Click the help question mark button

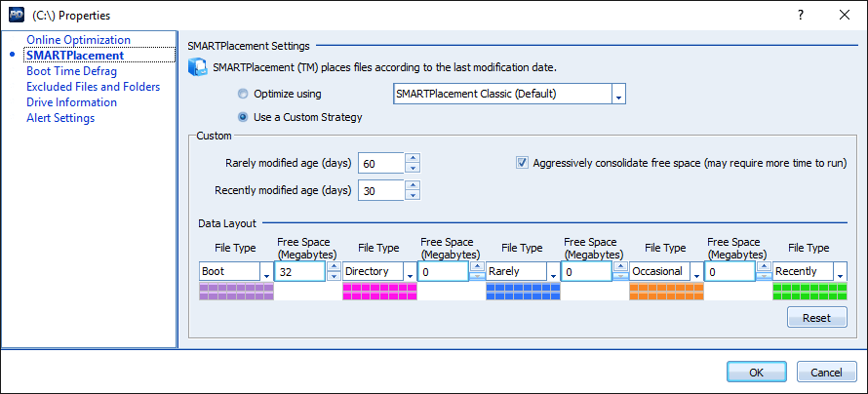(x=800, y=15)
